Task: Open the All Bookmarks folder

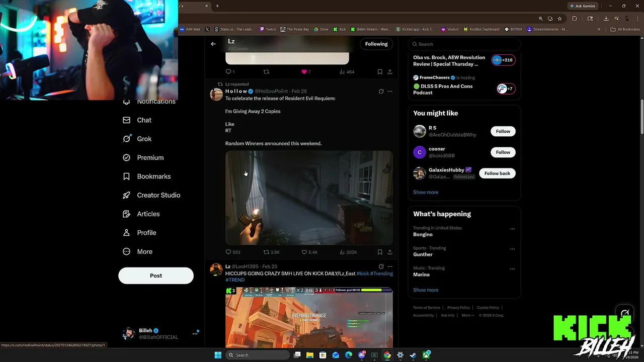Action: pyautogui.click(x=625, y=29)
